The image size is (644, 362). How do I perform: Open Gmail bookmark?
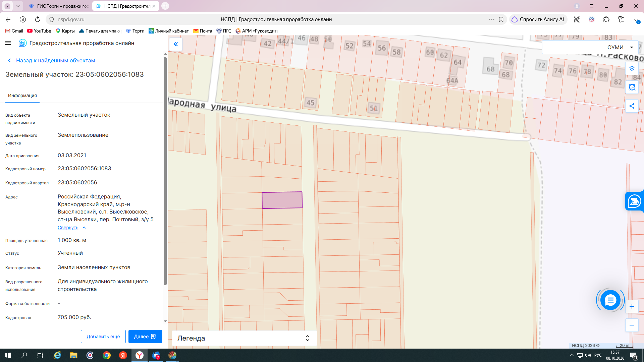pyautogui.click(x=14, y=31)
